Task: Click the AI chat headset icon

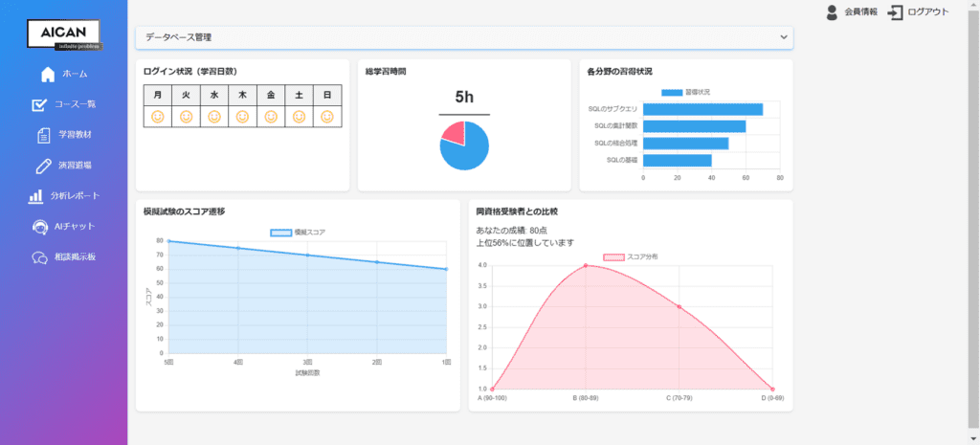Action: point(40,227)
